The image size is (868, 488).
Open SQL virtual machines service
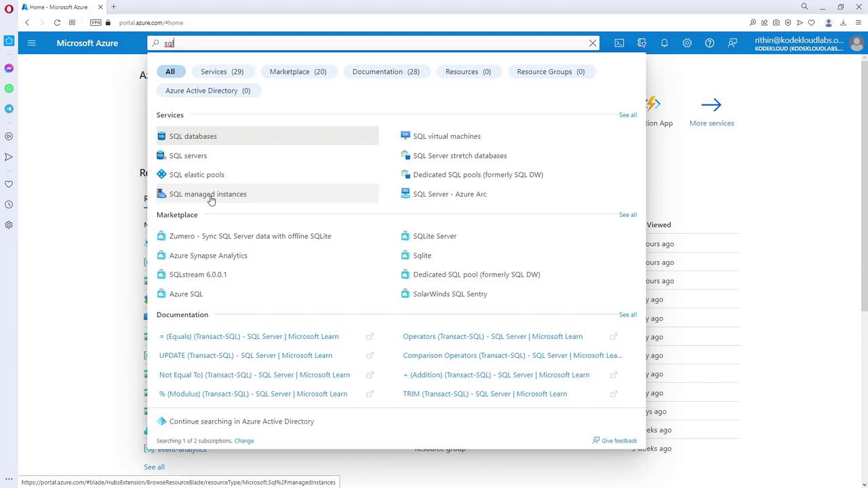coord(446,136)
